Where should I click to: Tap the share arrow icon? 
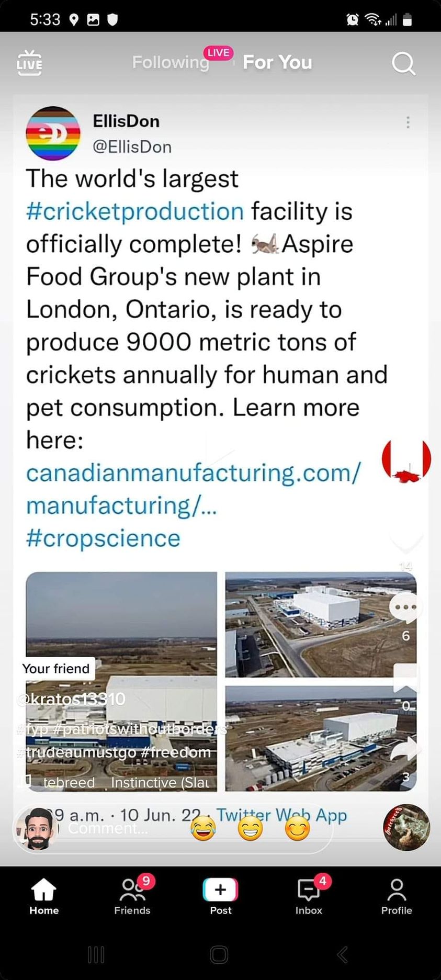tap(406, 749)
